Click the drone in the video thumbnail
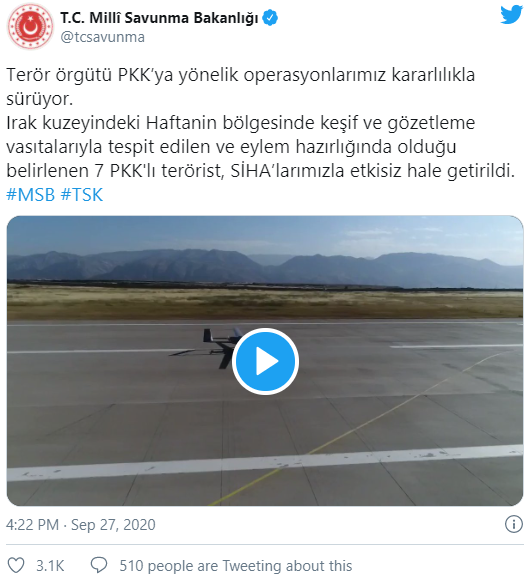 (219, 348)
